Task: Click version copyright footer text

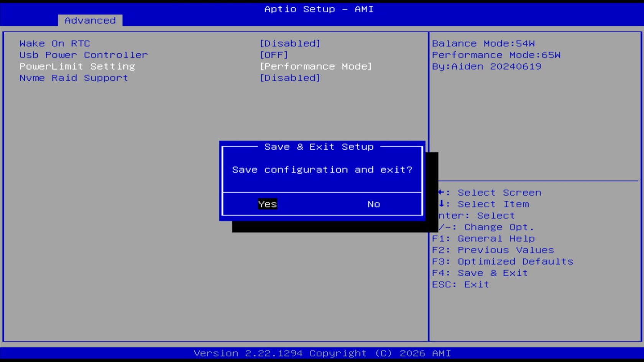Action: [322, 353]
